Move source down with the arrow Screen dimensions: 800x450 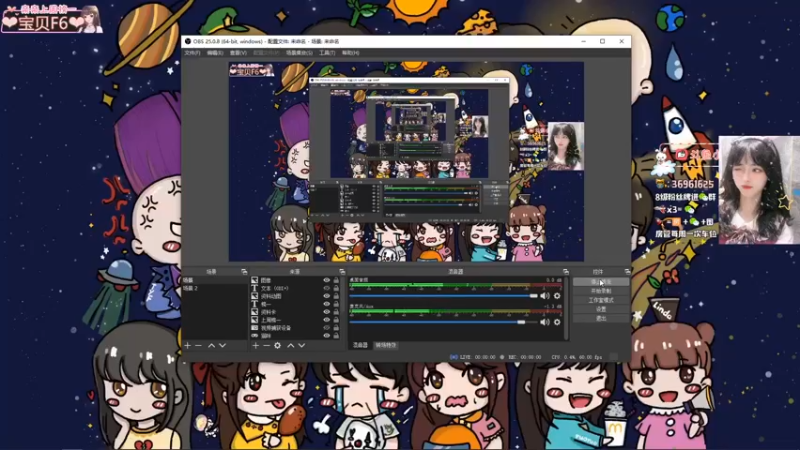(x=302, y=345)
